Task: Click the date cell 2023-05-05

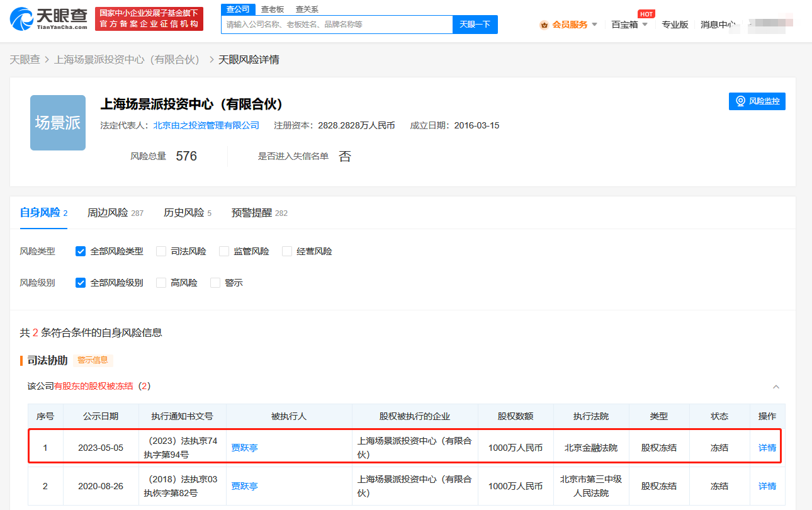Action: tap(101, 448)
